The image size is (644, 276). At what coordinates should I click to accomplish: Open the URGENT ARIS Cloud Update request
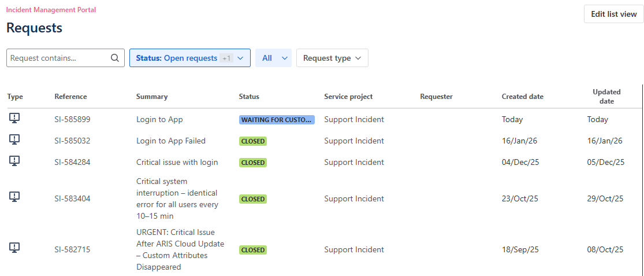point(180,249)
